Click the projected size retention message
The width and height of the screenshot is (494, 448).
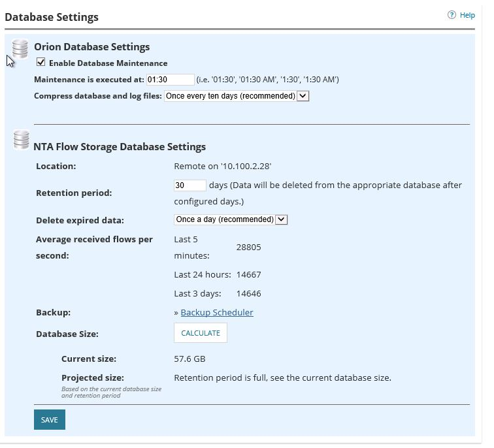pos(282,377)
